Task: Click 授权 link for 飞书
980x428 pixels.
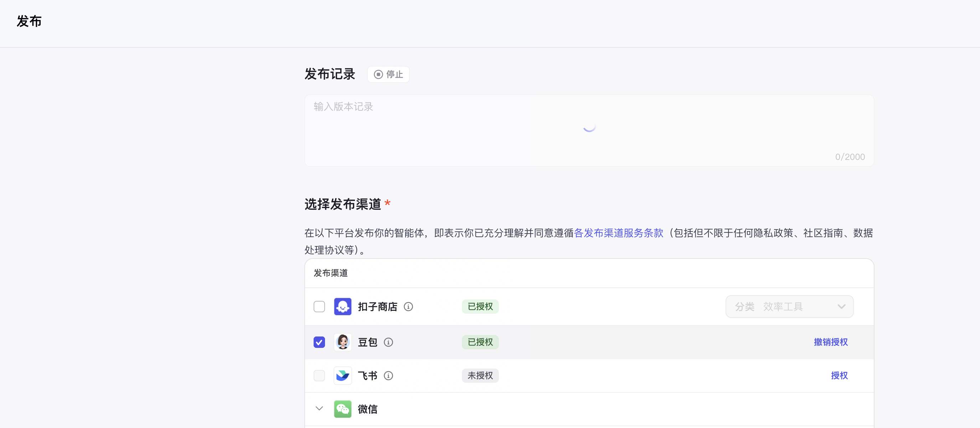Action: tap(839, 376)
